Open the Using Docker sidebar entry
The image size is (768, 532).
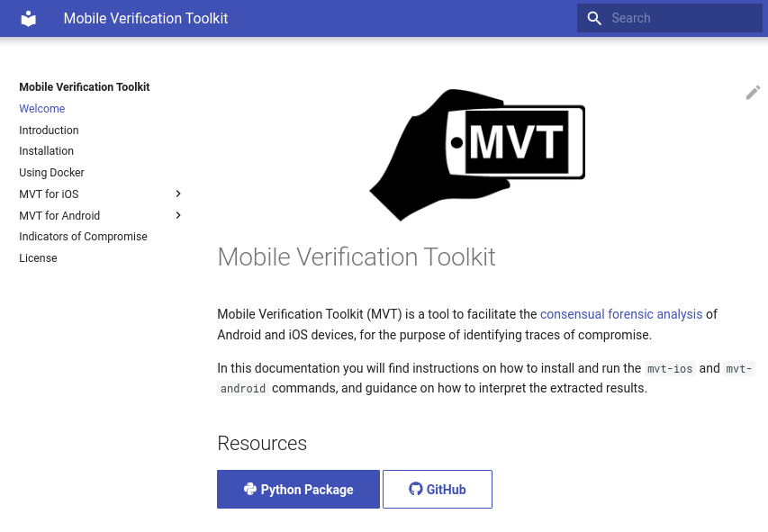pos(52,173)
